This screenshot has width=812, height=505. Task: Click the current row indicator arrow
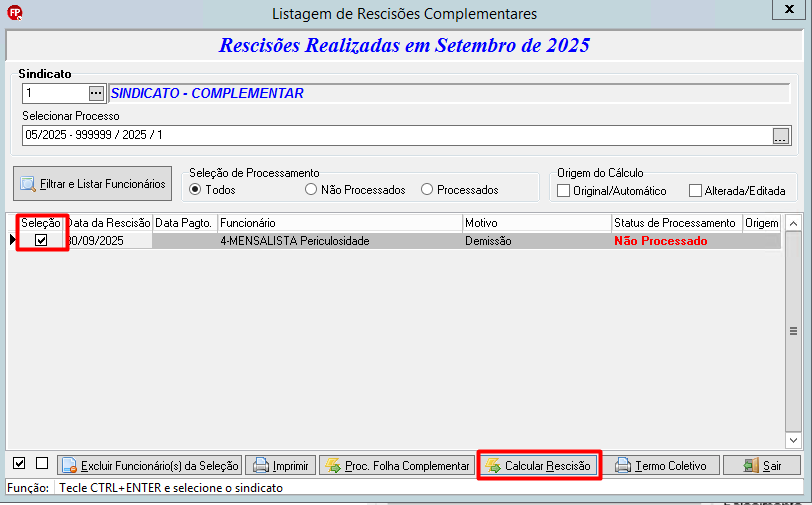click(13, 240)
